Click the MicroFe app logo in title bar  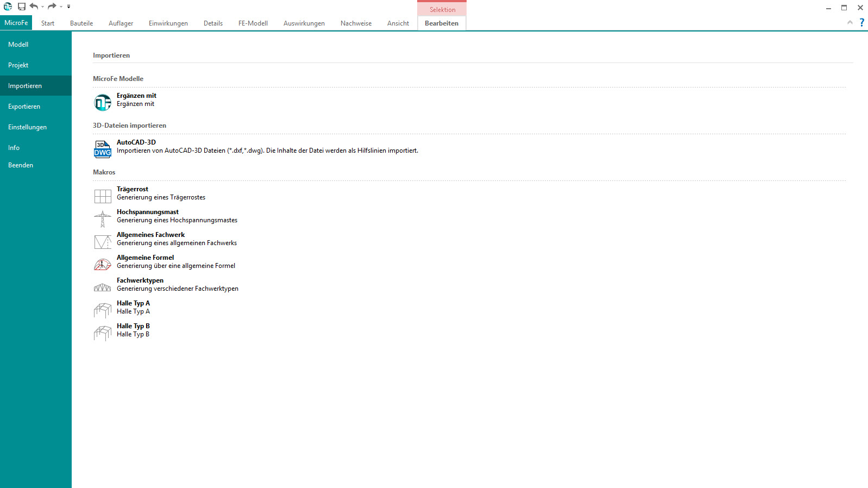[8, 7]
